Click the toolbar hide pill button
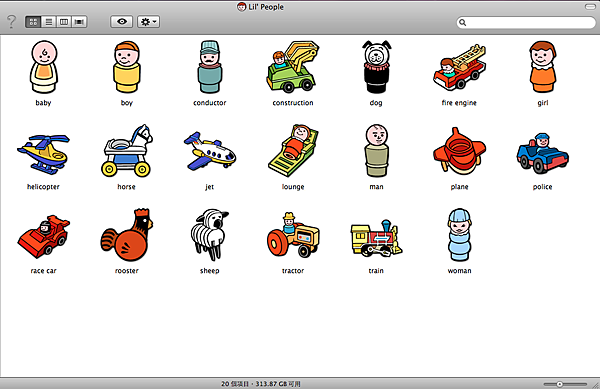Screen dimensions: 600x389 point(590,7)
